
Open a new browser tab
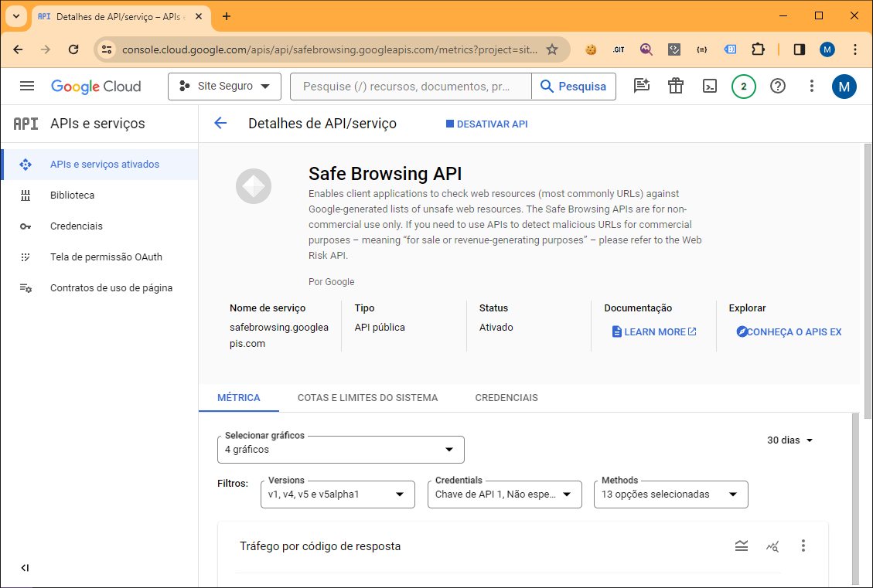pyautogui.click(x=226, y=16)
